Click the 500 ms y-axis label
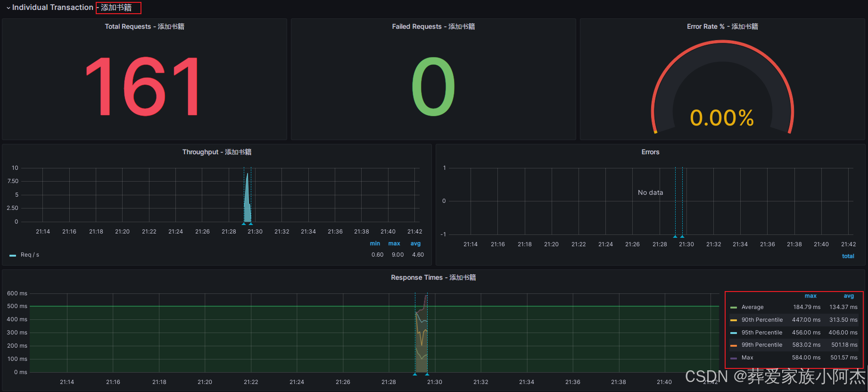Screen dimensions: 868x392 click(17, 306)
